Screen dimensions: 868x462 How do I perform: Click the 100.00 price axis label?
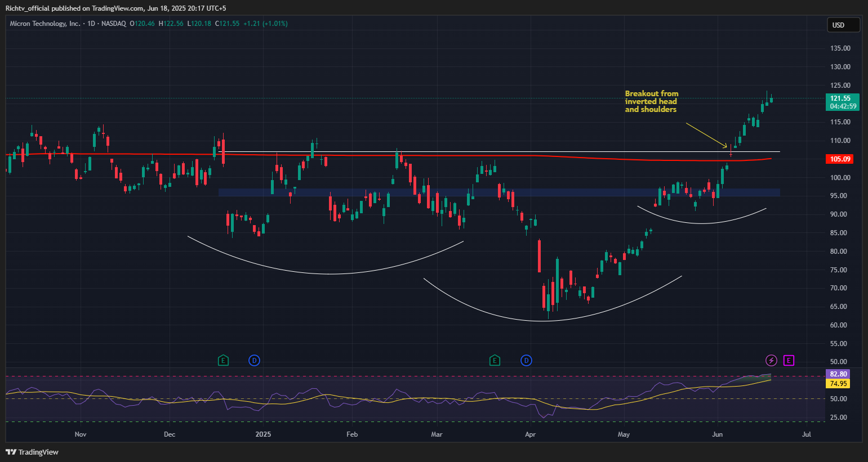(x=840, y=178)
